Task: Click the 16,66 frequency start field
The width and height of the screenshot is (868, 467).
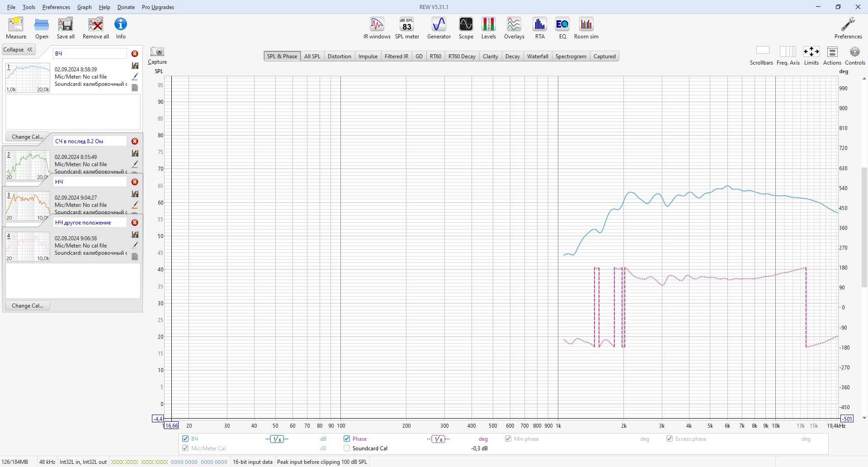Action: coord(171,425)
